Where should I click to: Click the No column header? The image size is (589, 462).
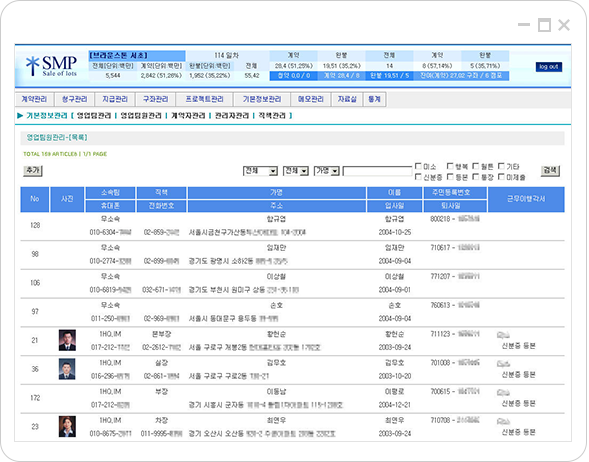click(x=35, y=199)
